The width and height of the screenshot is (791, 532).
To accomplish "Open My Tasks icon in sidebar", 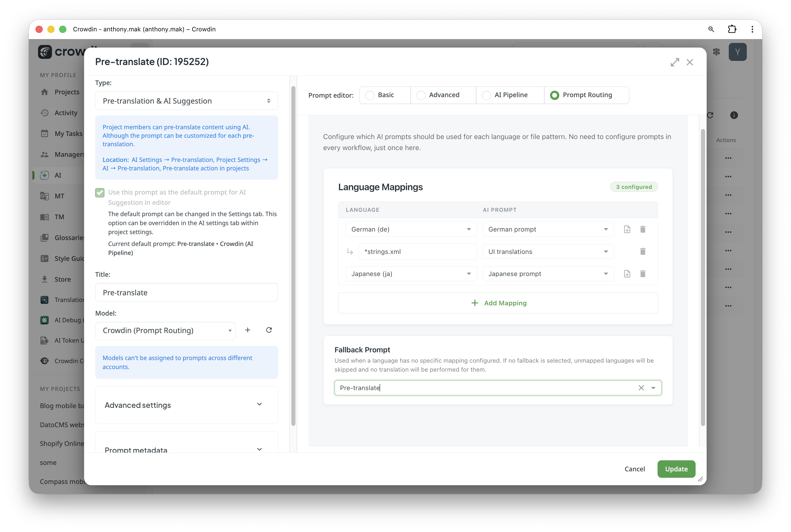I will (x=44, y=134).
